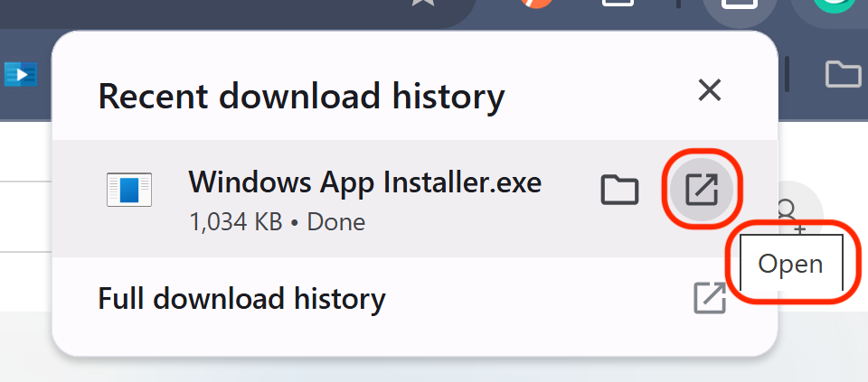Click the "Recent download history" heading
The width and height of the screenshot is (868, 382).
pos(301,96)
